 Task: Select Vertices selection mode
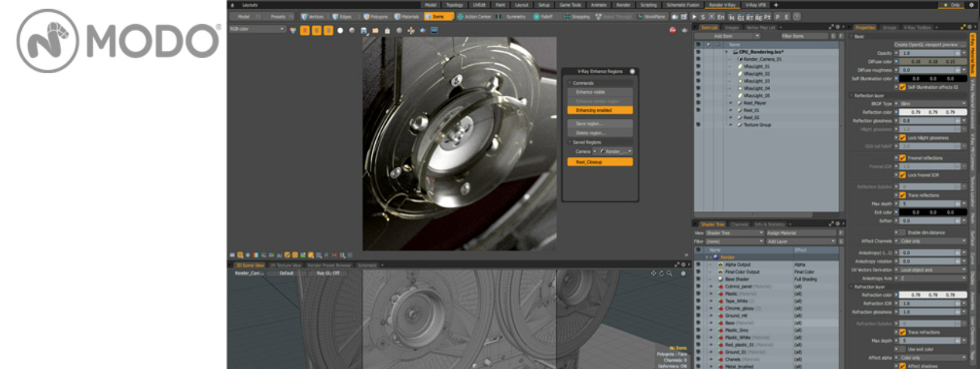tap(312, 17)
